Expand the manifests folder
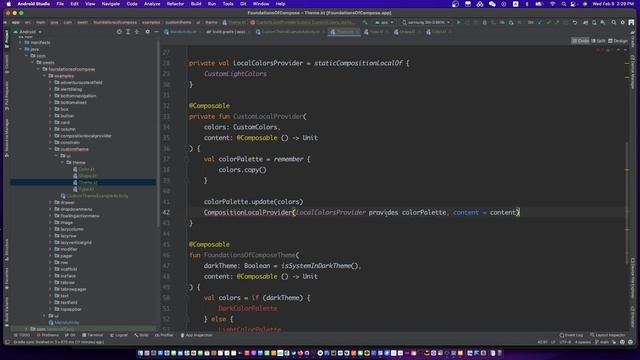The width and height of the screenshot is (640, 360). point(21,42)
